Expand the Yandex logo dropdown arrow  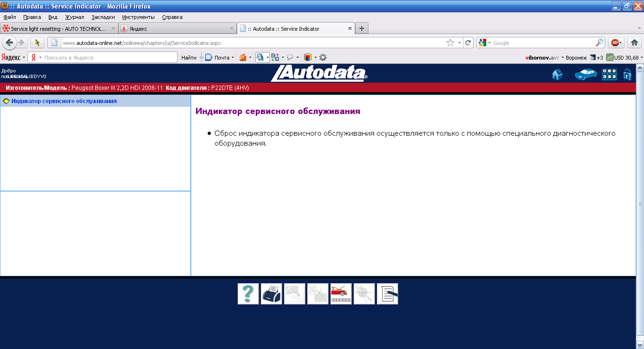[x=24, y=58]
